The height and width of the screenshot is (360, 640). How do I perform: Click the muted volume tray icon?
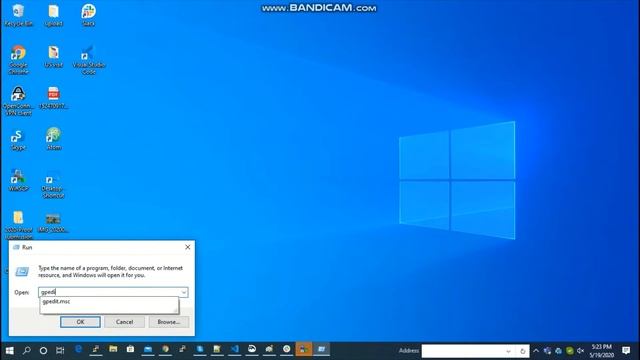(581, 351)
